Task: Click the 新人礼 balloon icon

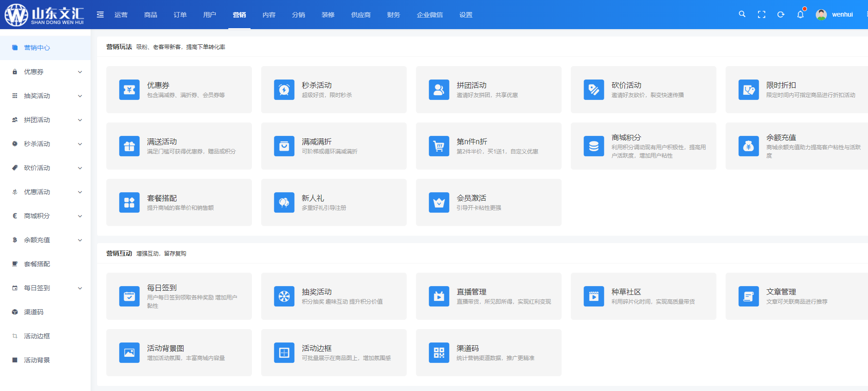Action: [x=284, y=202]
